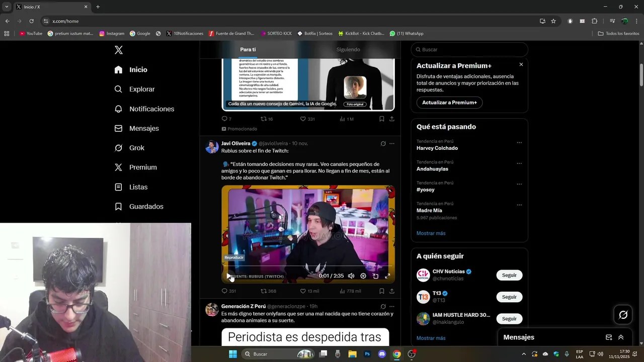Open Javi Oliveira profile avatar

212,147
